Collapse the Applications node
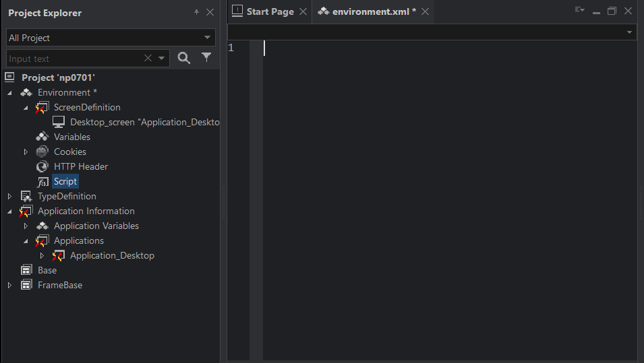This screenshot has width=644, height=363. (x=26, y=241)
